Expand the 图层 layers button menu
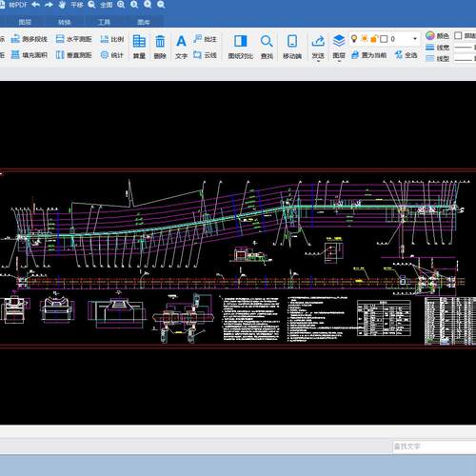This screenshot has height=476, width=476. click(x=339, y=47)
